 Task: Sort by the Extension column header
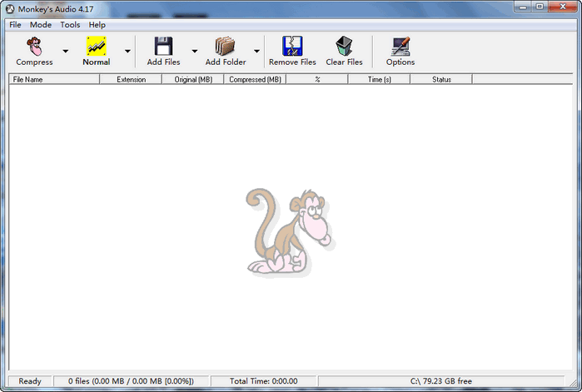click(131, 79)
